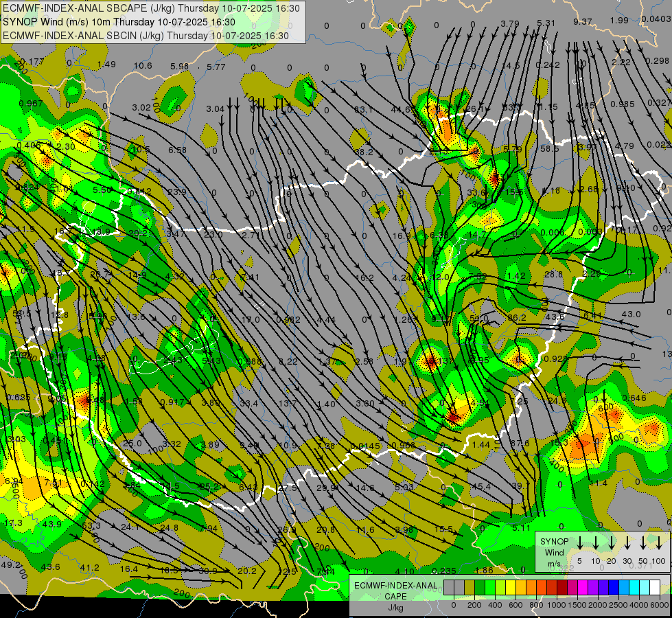
Task: Click the map value 28.8
Action: (553, 274)
